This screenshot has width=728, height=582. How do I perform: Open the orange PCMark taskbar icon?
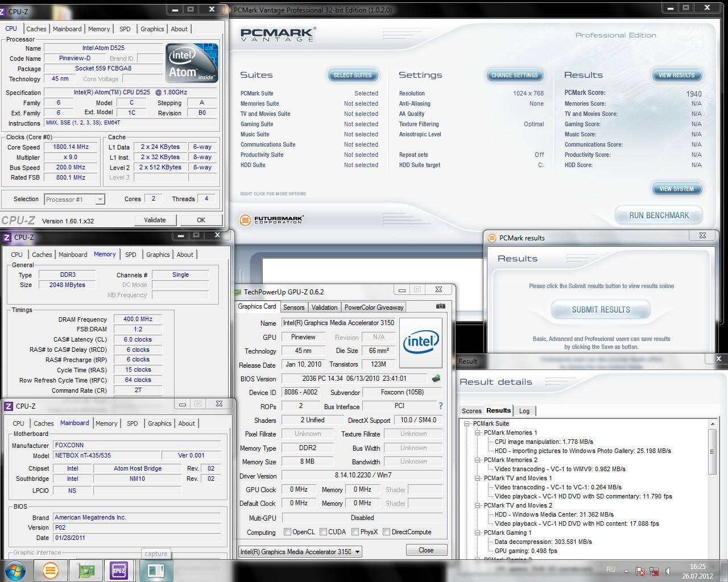[x=51, y=570]
